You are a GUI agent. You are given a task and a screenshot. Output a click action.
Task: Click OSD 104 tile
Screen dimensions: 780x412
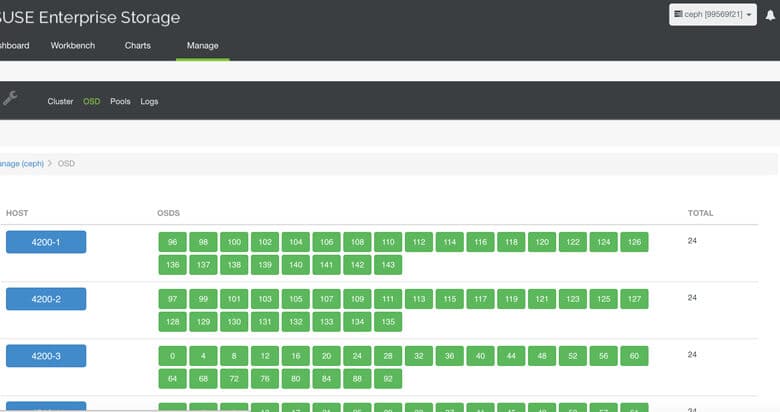point(296,242)
